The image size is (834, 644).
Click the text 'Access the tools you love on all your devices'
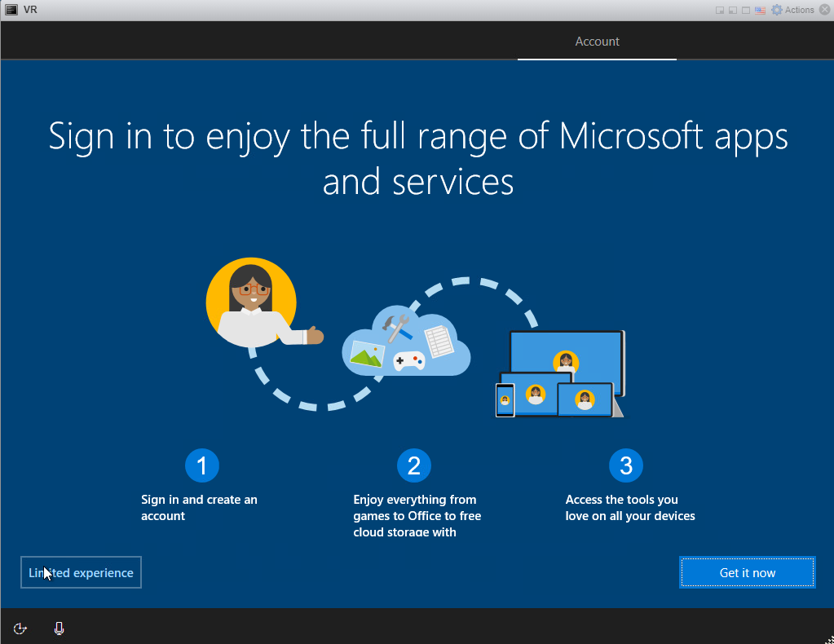(x=630, y=508)
